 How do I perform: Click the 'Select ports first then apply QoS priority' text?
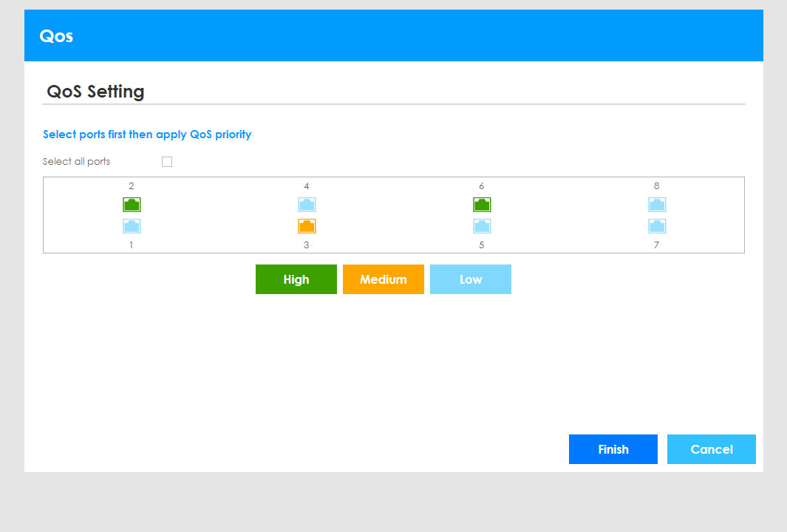[x=147, y=134]
